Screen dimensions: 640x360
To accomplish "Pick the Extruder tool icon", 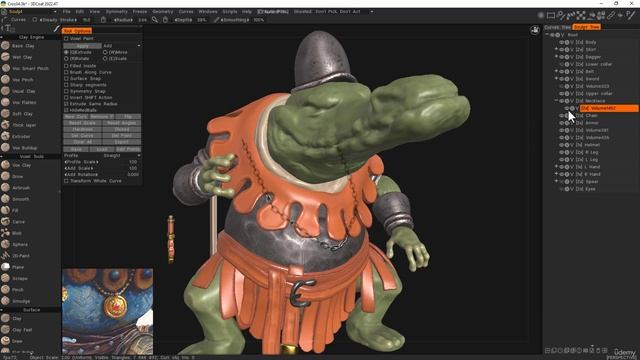I will (x=5, y=136).
